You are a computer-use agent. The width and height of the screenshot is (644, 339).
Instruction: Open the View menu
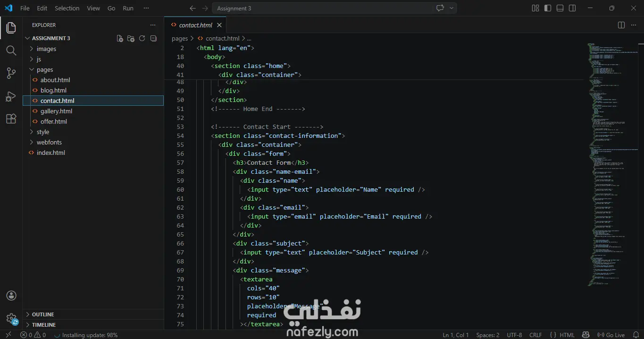click(x=93, y=8)
